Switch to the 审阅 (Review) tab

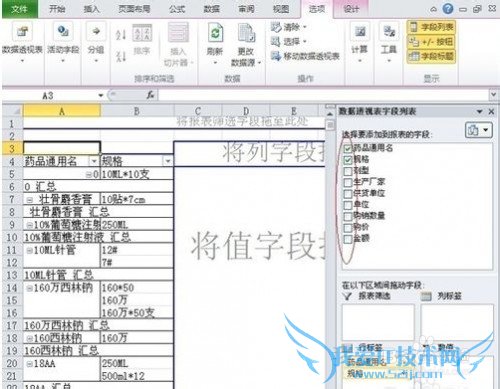tap(246, 9)
